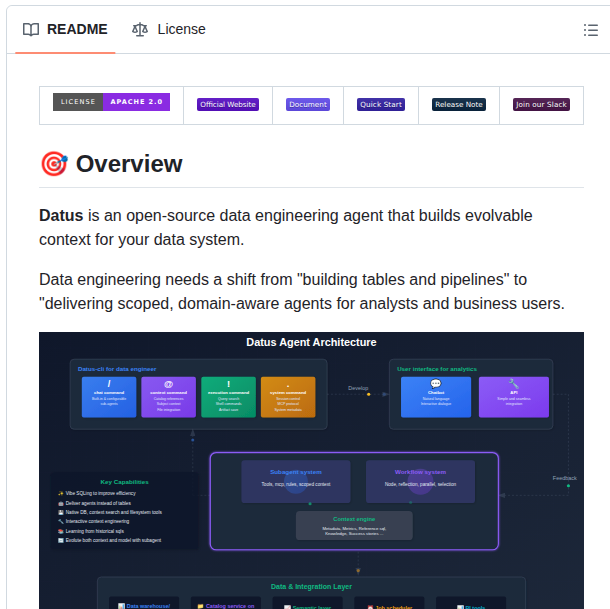
Task: Open the Release Note badge link
Action: click(x=459, y=104)
